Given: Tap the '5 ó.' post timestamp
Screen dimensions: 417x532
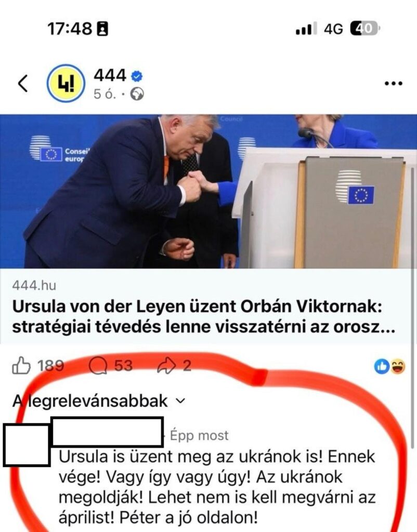Looking at the screenshot, I should (x=105, y=95).
